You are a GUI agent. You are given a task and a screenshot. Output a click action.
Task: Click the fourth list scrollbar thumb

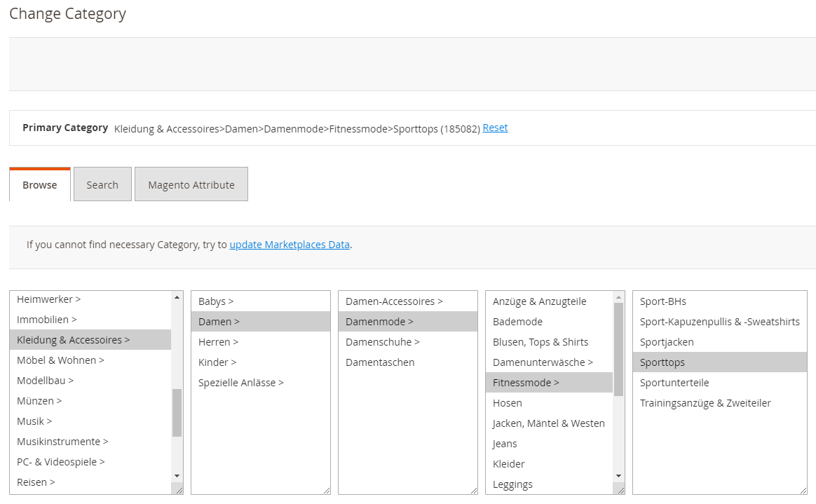618,349
